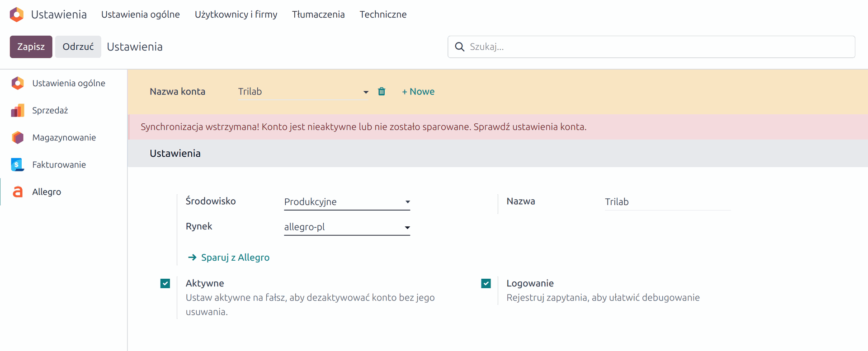Click the Nazwa konta label

(178, 92)
